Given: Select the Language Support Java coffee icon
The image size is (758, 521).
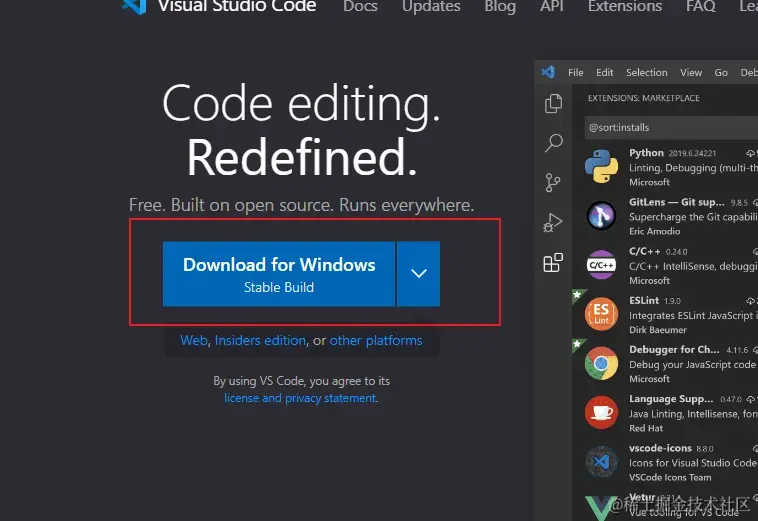Looking at the screenshot, I should 601,412.
